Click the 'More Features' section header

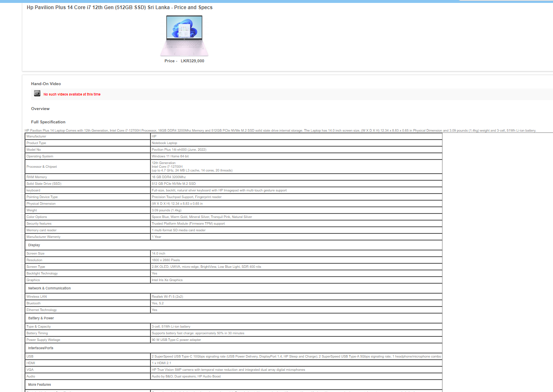coord(39,385)
